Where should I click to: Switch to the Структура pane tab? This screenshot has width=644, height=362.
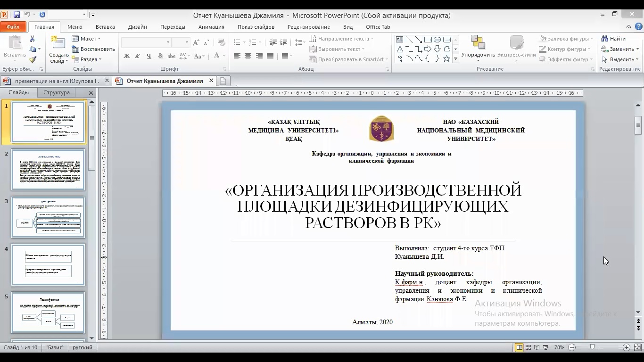tap(57, 92)
